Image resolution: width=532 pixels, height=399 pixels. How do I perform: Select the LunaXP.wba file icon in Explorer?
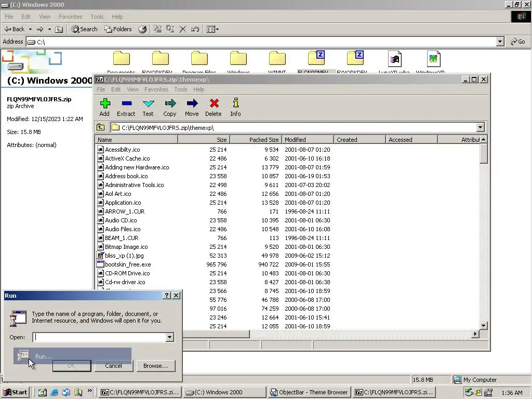[x=395, y=59]
